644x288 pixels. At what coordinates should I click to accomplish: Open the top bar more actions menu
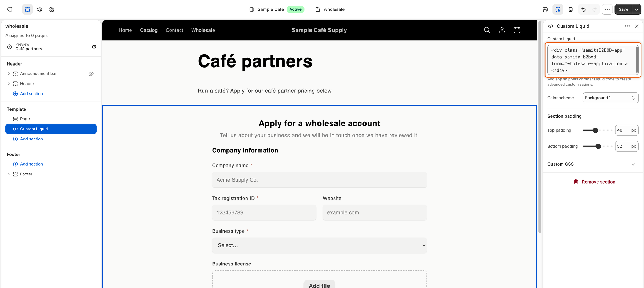pos(607,9)
